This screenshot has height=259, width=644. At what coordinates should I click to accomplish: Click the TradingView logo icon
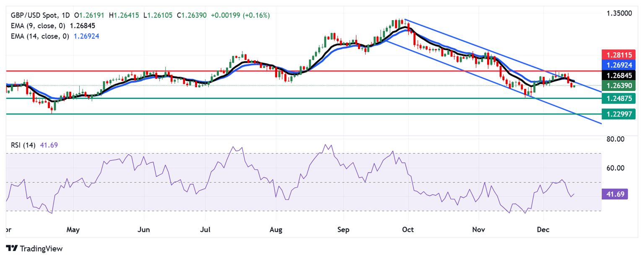click(x=12, y=248)
